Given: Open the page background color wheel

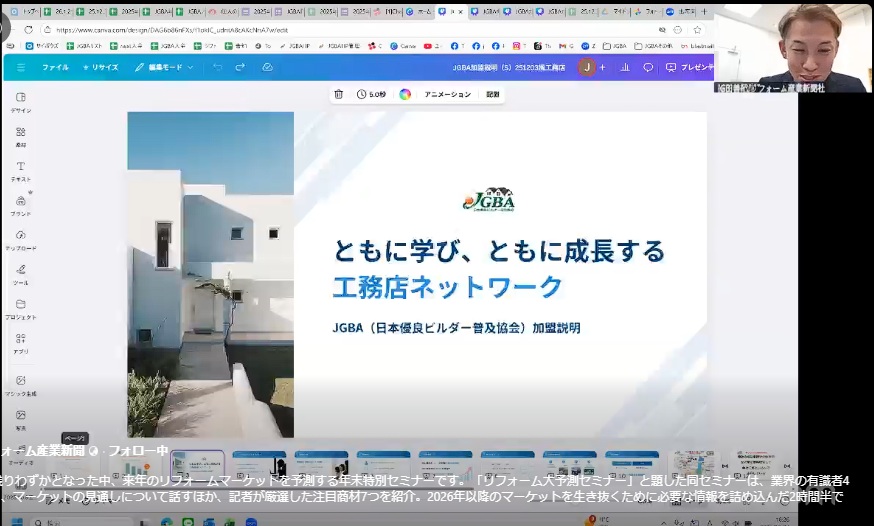Looking at the screenshot, I should (x=405, y=94).
